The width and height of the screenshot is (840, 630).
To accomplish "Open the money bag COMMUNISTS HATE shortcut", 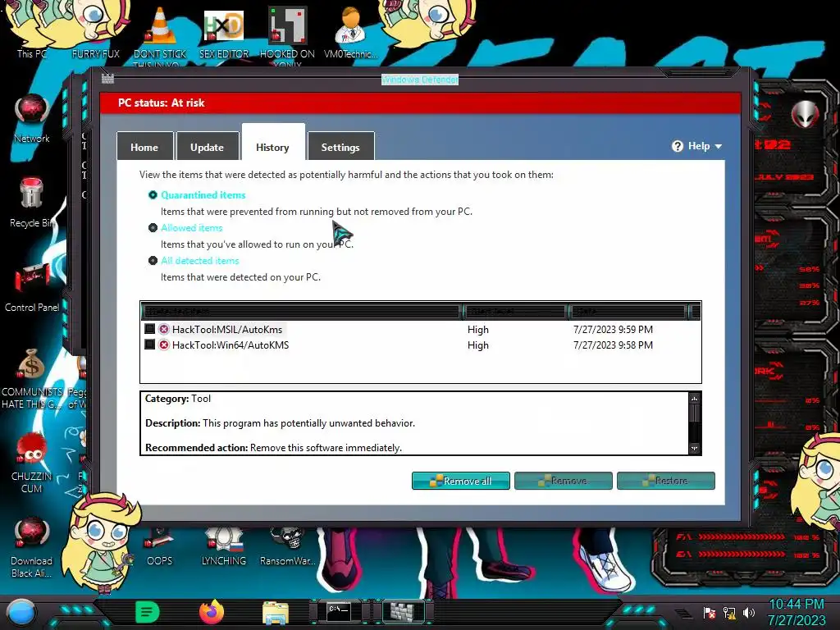I will pos(32,379).
